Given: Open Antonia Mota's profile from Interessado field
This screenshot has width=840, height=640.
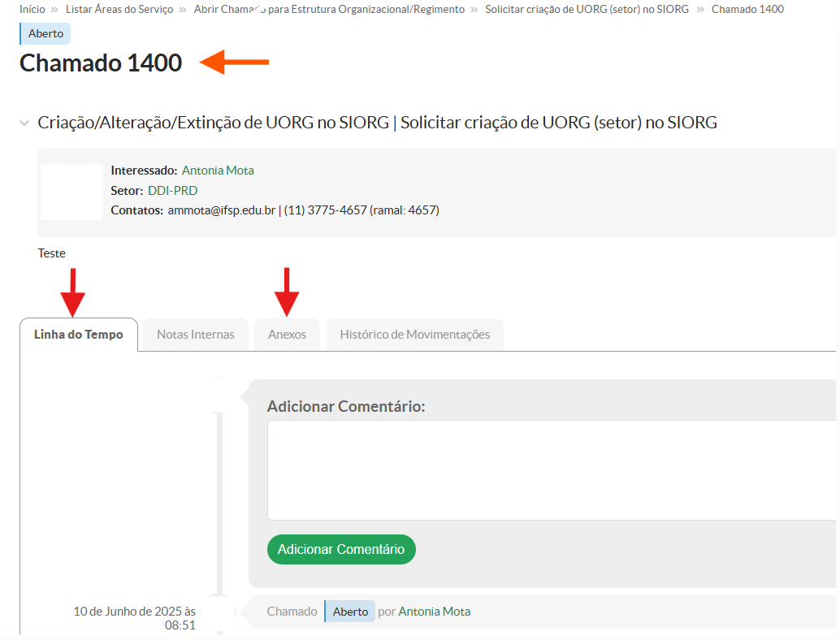Looking at the screenshot, I should click(218, 171).
